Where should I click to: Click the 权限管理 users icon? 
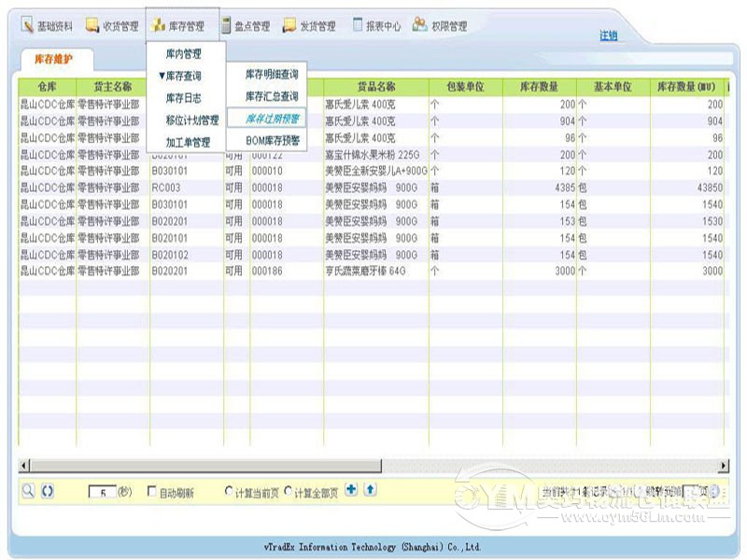pos(419,24)
